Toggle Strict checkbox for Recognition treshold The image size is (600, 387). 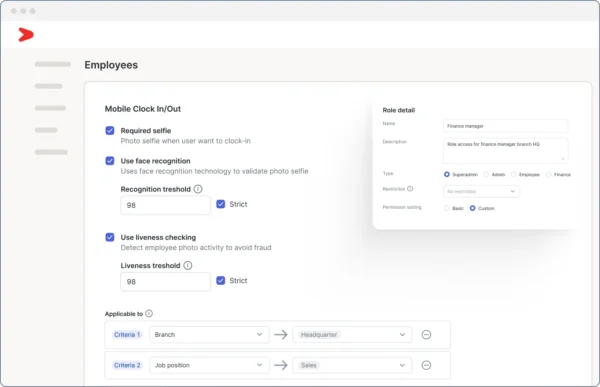coord(221,204)
